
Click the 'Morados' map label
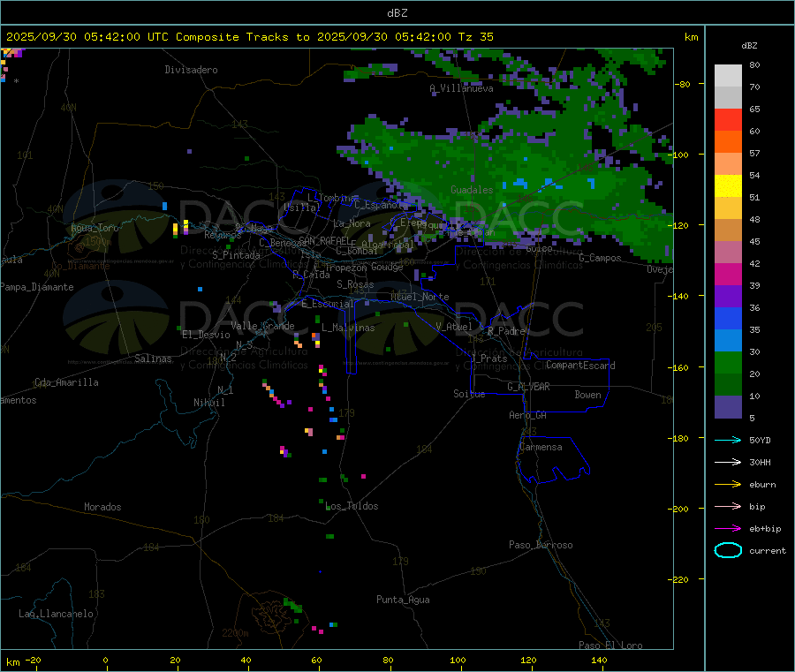click(x=102, y=507)
